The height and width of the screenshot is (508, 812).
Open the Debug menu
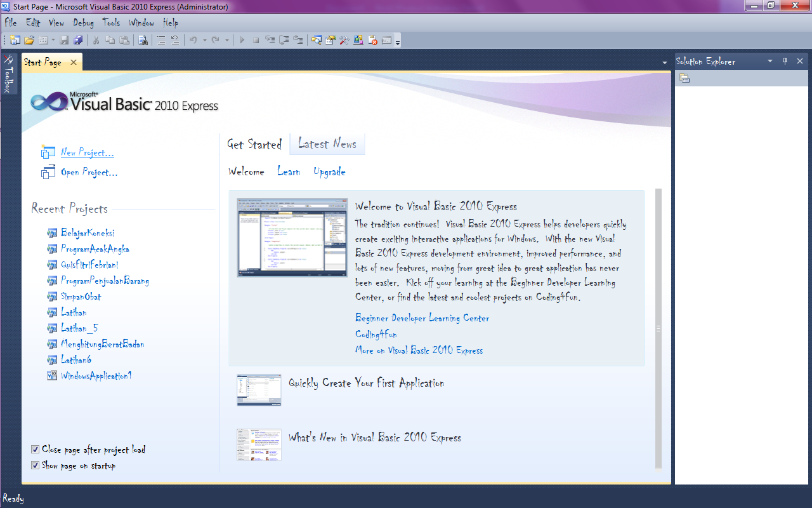(x=83, y=22)
